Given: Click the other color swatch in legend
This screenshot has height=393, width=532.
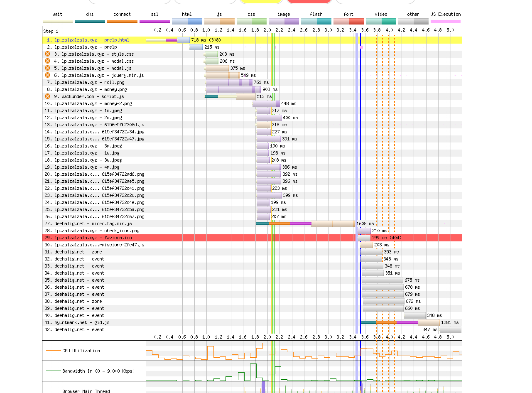Looking at the screenshot, I should [x=413, y=21].
